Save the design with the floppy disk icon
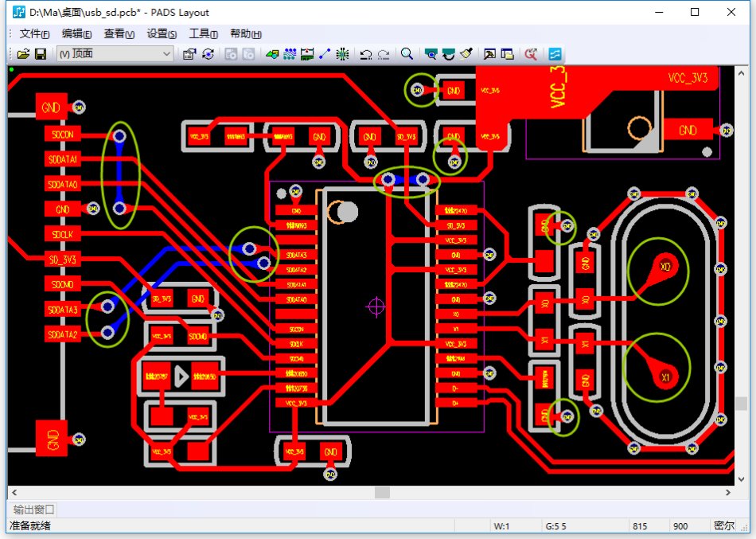 click(41, 54)
